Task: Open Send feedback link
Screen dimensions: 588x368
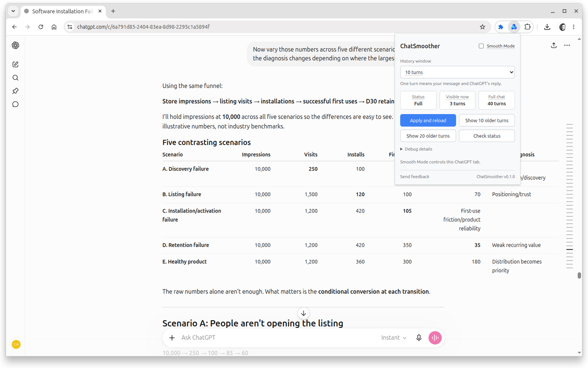Action: (415, 177)
